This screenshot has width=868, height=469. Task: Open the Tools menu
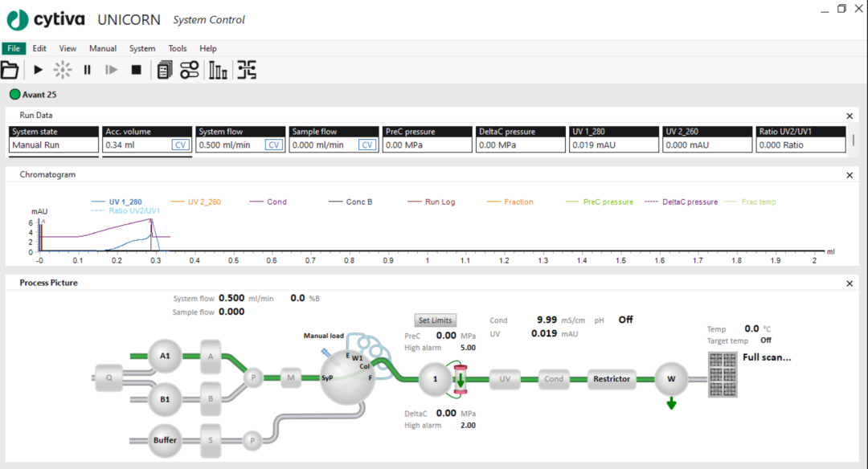point(178,48)
